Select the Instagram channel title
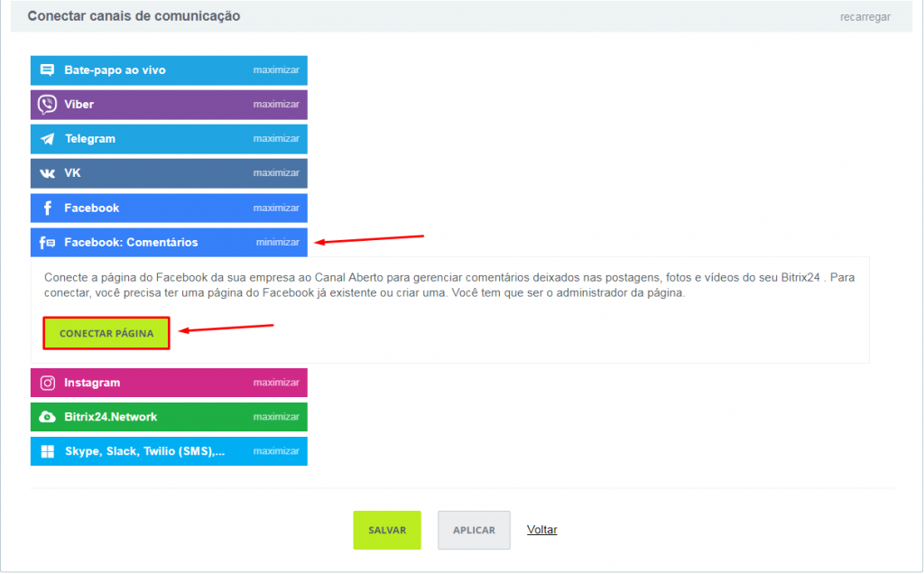This screenshot has width=924, height=574. coord(92,383)
